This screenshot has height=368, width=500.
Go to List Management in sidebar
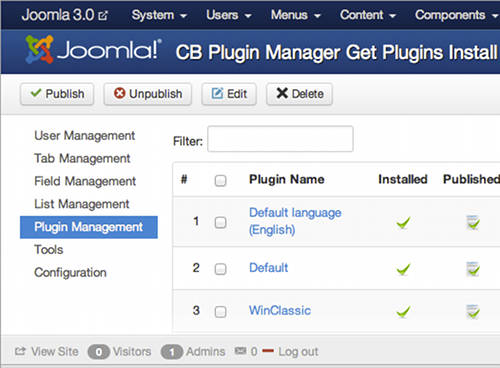pyautogui.click(x=81, y=204)
